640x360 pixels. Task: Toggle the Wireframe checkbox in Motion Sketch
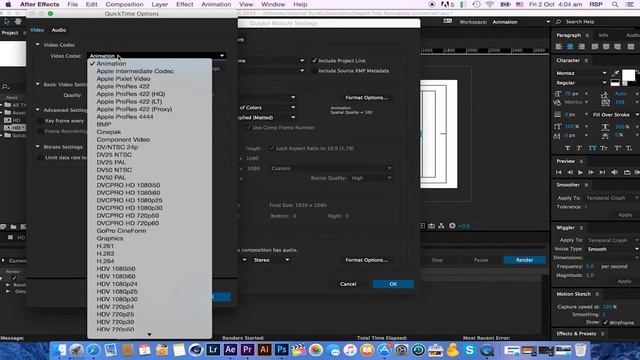coord(606,322)
